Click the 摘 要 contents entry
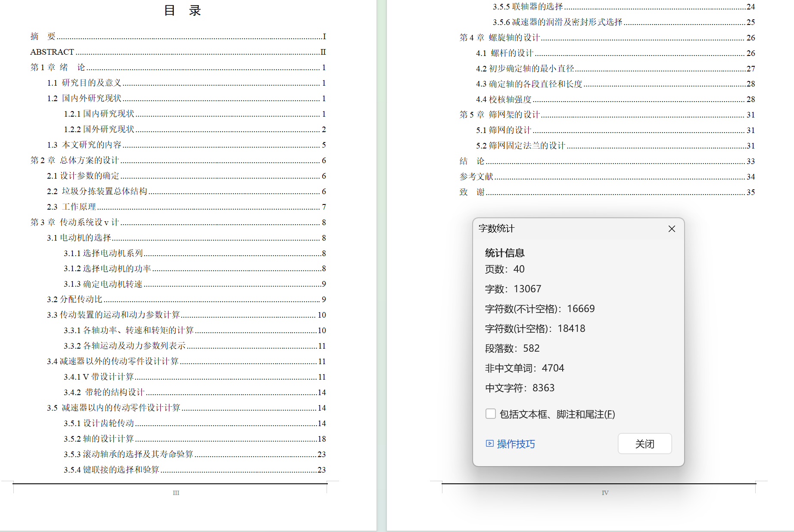The height and width of the screenshot is (532, 794). [x=178, y=37]
